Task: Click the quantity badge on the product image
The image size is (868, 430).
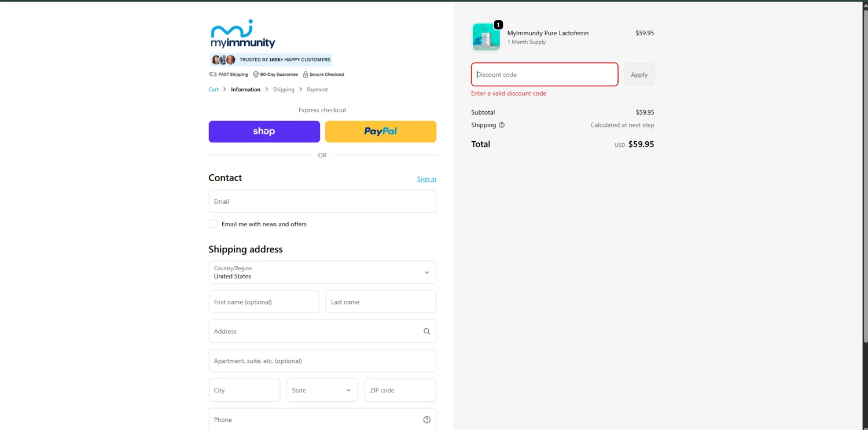Action: (498, 25)
